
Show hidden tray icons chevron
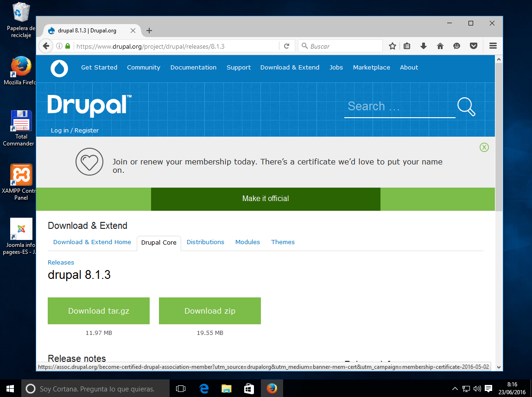(455, 389)
